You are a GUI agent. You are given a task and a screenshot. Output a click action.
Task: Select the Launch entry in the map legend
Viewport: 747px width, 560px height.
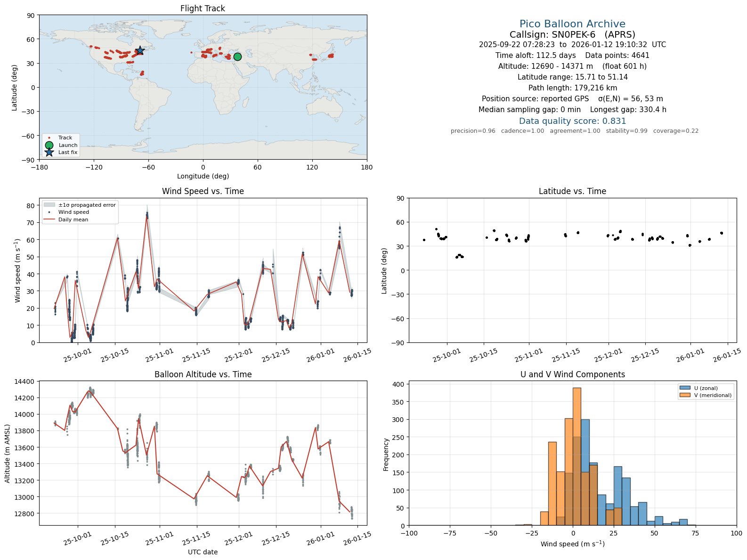(60, 145)
